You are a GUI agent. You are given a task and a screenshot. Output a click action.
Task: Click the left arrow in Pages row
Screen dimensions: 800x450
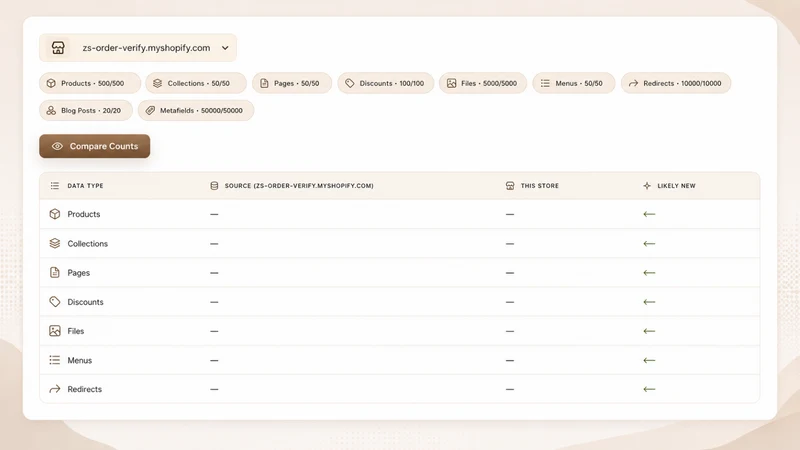pyautogui.click(x=649, y=273)
